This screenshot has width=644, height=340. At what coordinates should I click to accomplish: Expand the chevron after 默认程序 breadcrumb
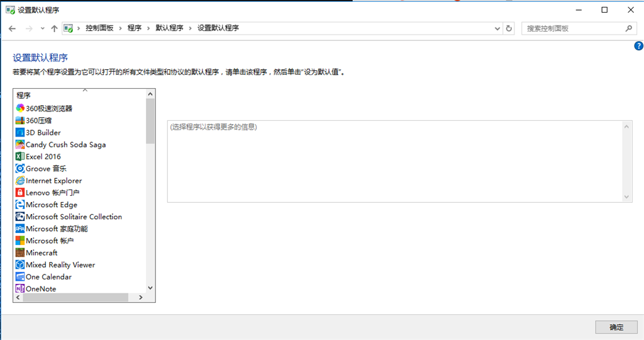(x=190, y=28)
